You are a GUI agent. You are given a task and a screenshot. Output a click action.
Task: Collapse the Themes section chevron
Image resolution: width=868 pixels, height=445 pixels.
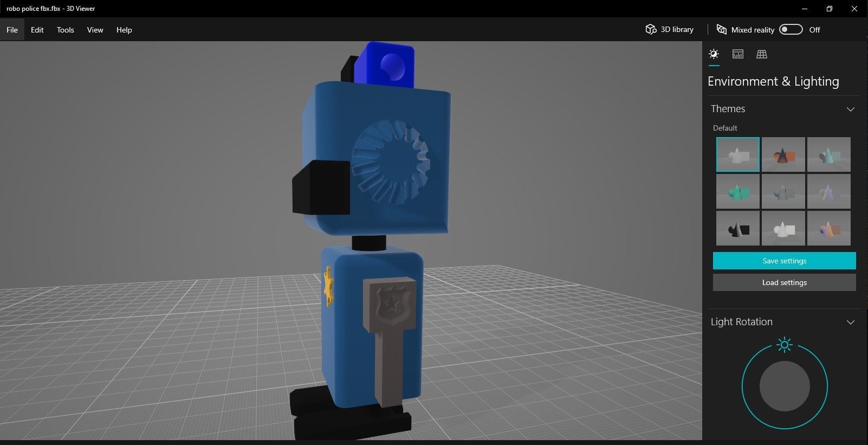(850, 109)
